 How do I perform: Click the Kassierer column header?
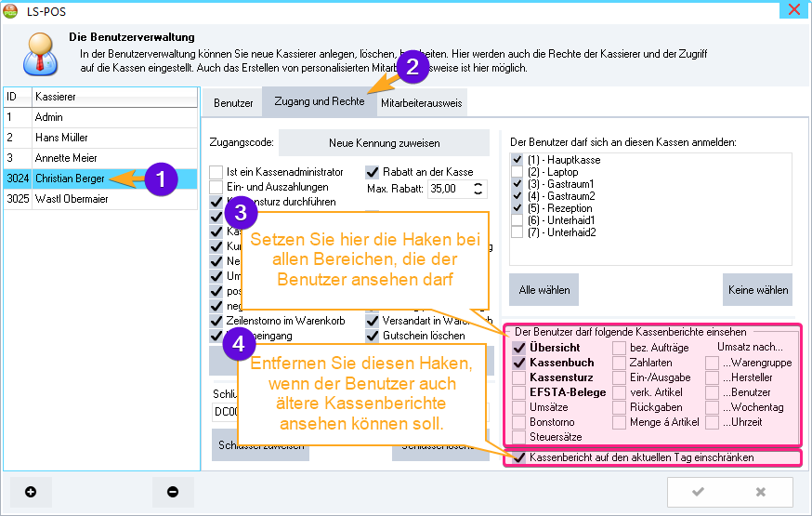tap(115, 97)
